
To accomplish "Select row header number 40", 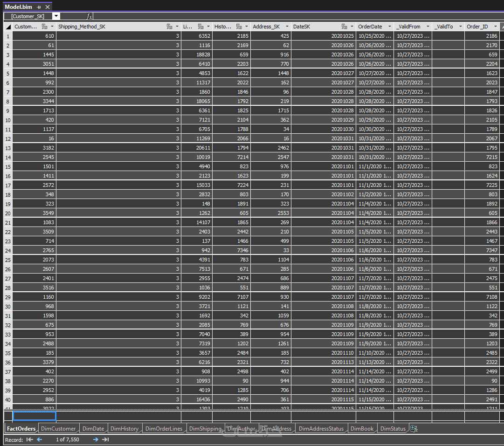I will [8, 400].
